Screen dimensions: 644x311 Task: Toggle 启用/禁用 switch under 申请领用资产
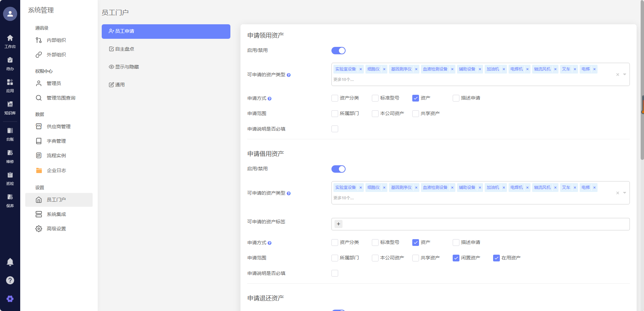[x=338, y=51]
